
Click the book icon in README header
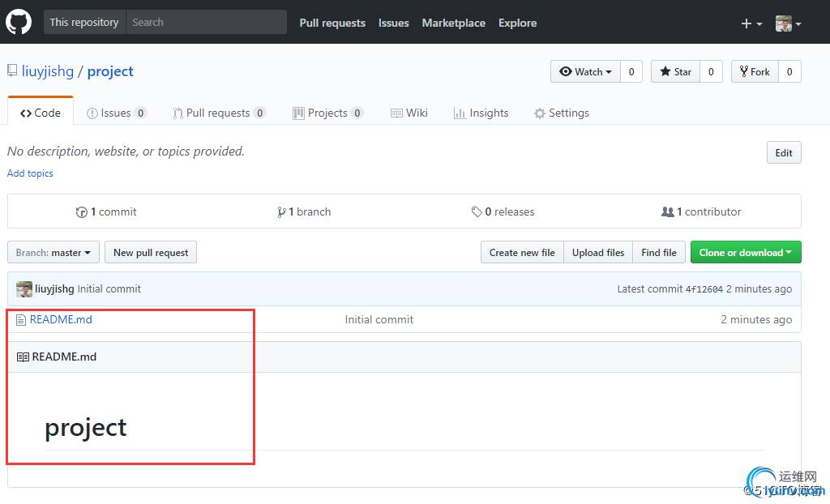(23, 357)
